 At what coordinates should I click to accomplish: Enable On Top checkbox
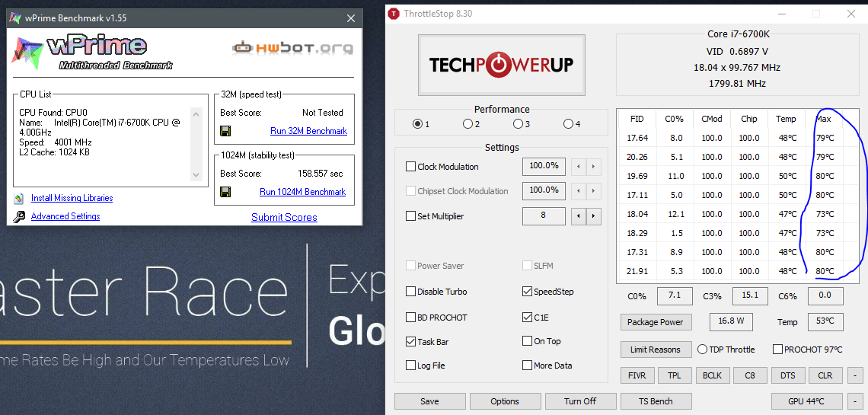pos(527,341)
